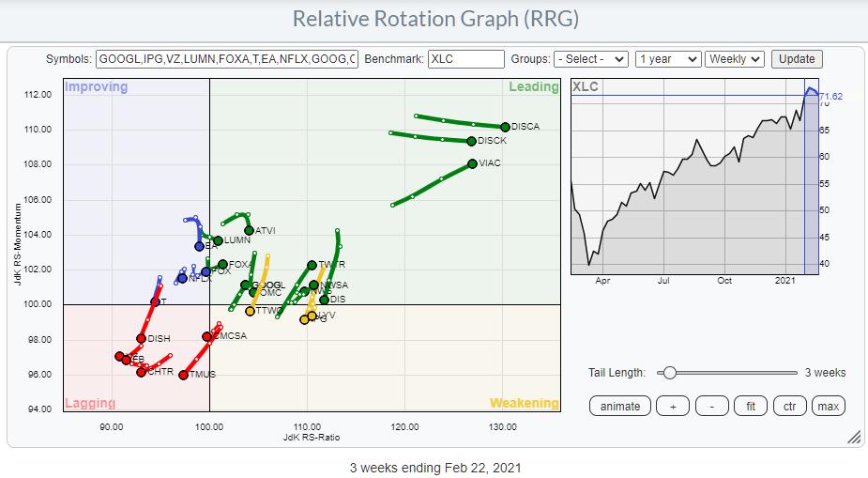Click the DISCA data point
Screen dimensions: 868x478
(505, 127)
